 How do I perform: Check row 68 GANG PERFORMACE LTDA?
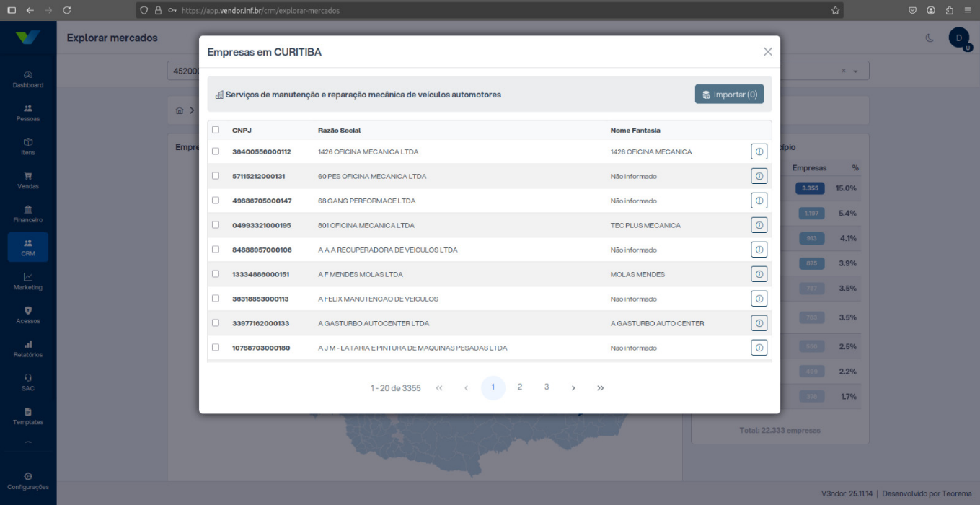coord(216,201)
